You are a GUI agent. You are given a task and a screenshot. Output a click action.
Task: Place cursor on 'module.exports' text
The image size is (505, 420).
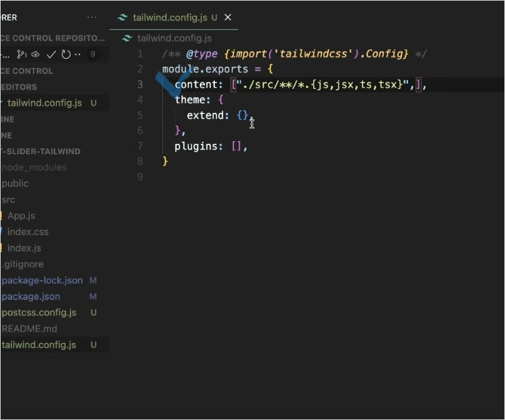pyautogui.click(x=205, y=69)
